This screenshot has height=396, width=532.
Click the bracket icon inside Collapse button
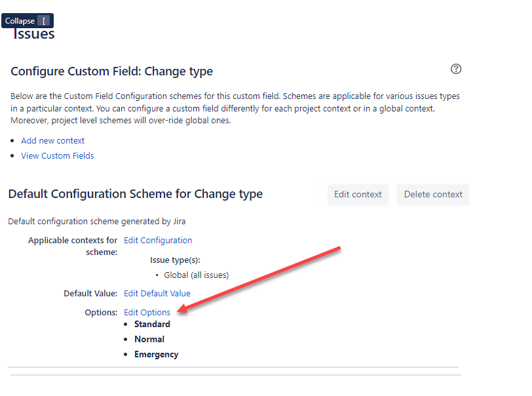[45, 20]
